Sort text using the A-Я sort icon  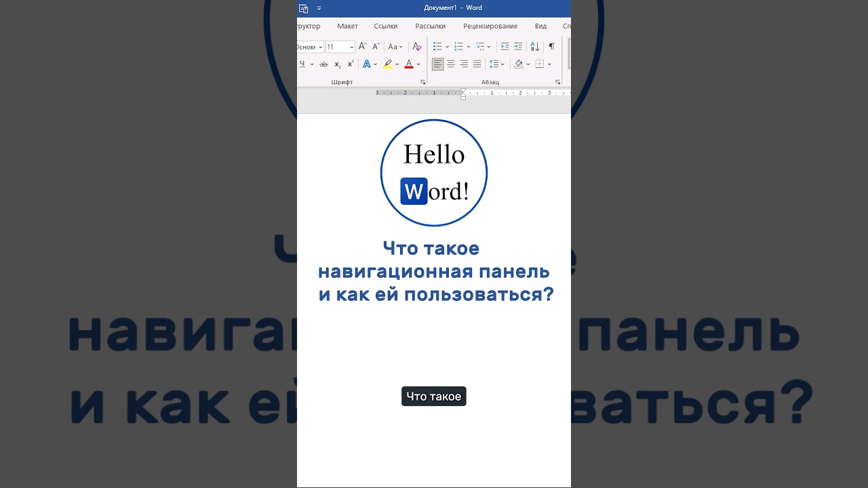click(x=535, y=47)
